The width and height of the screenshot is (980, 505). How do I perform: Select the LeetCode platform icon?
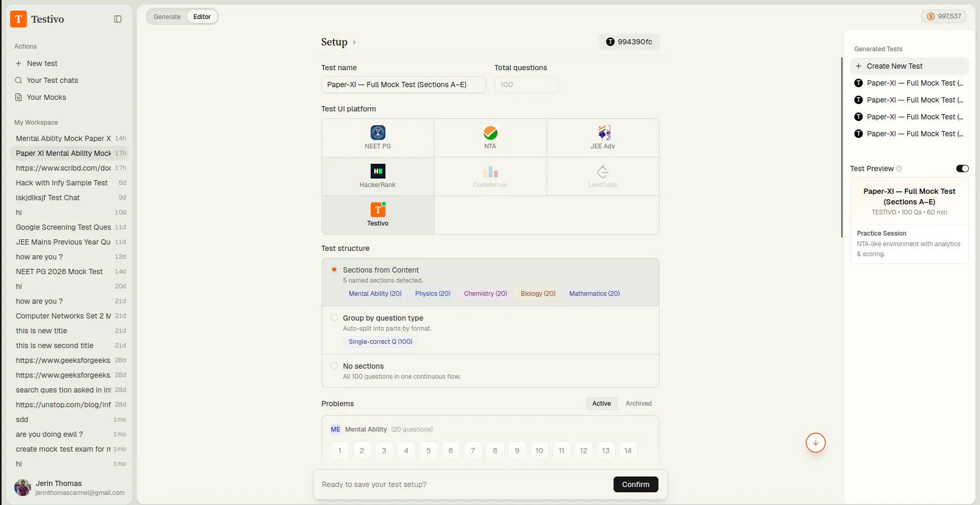(x=603, y=171)
